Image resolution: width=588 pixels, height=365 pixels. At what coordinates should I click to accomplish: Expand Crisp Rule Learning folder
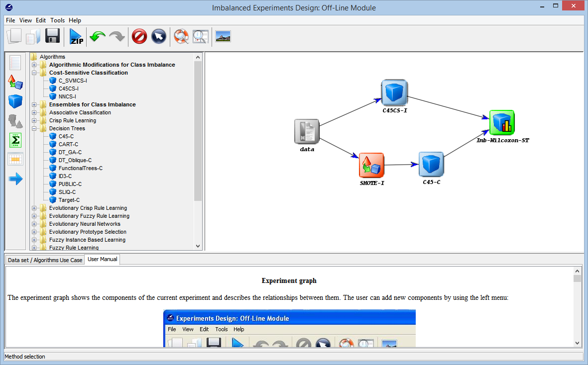[34, 120]
